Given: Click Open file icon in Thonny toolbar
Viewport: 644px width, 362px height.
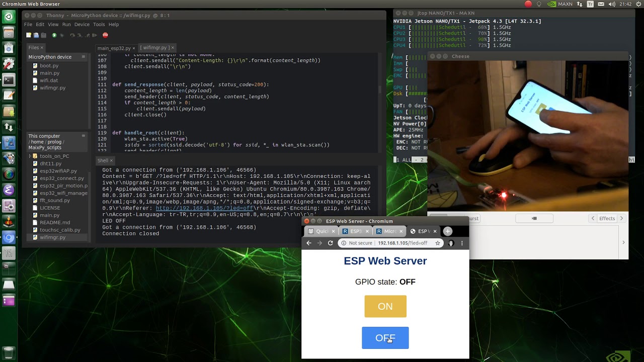Looking at the screenshot, I should (36, 35).
